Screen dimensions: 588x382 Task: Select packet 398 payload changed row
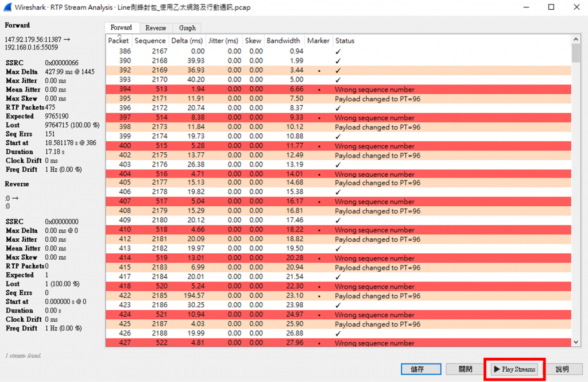click(x=338, y=127)
